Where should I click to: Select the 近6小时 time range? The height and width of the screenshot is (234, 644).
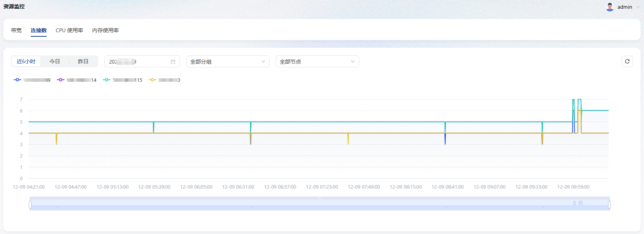tap(26, 61)
